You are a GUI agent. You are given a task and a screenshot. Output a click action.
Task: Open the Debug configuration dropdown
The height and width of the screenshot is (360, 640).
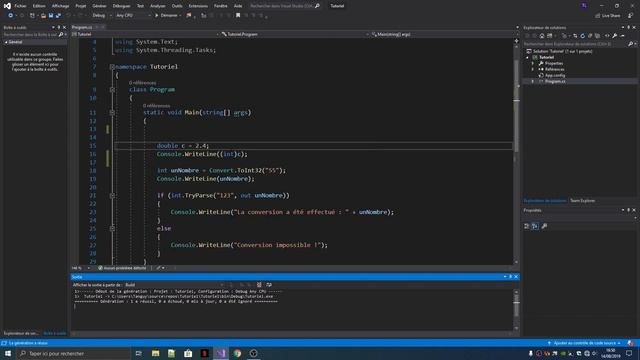tap(102, 16)
